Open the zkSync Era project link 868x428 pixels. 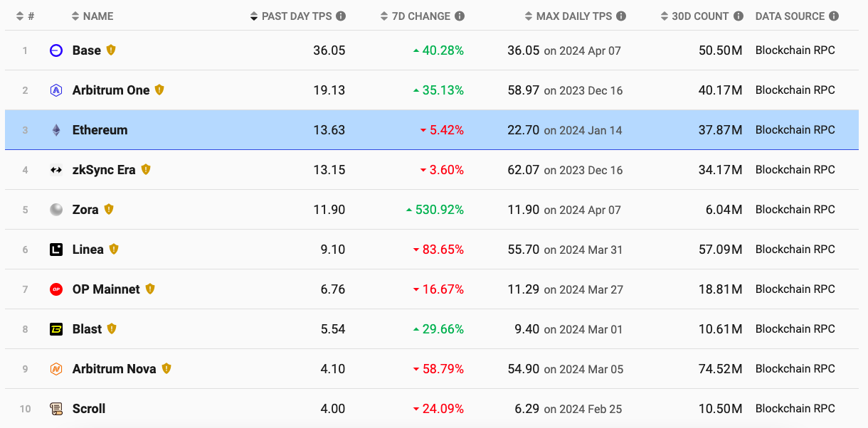tap(104, 170)
